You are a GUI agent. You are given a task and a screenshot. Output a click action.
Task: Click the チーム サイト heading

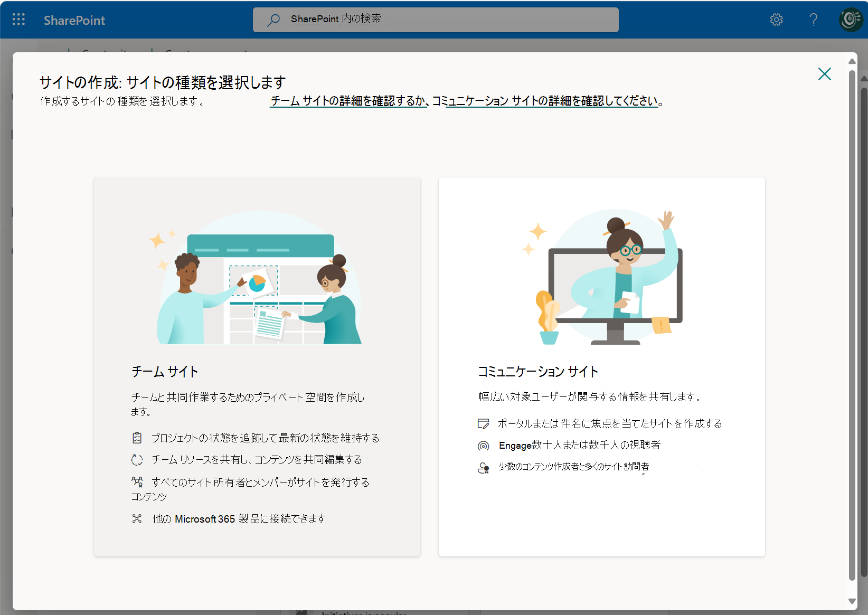click(x=165, y=372)
